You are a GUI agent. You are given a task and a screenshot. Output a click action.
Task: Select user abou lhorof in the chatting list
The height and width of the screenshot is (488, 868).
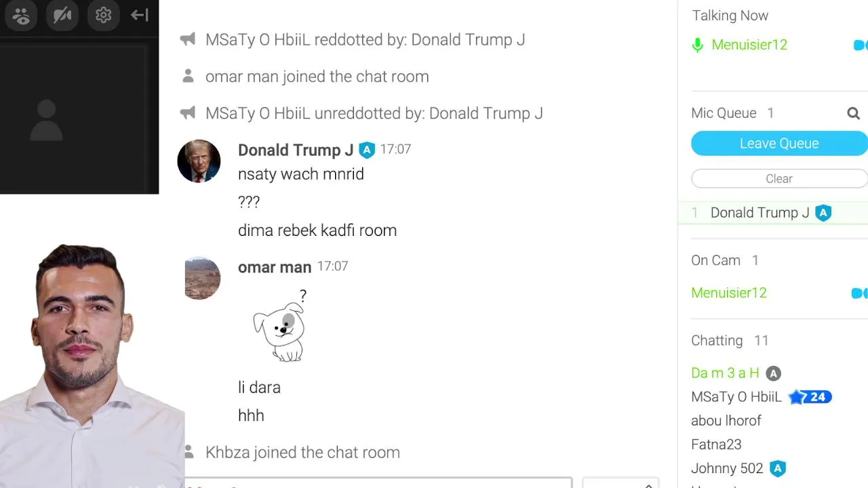pyautogui.click(x=726, y=421)
